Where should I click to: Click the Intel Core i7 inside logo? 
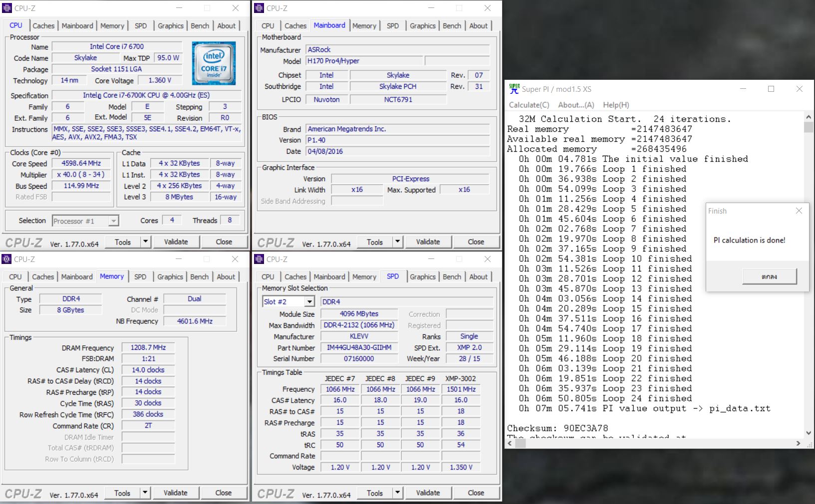pos(214,63)
